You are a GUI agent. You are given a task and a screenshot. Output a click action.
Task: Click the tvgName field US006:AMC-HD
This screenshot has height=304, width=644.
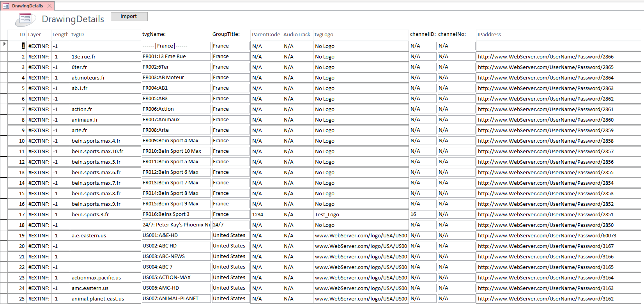[x=176, y=288]
